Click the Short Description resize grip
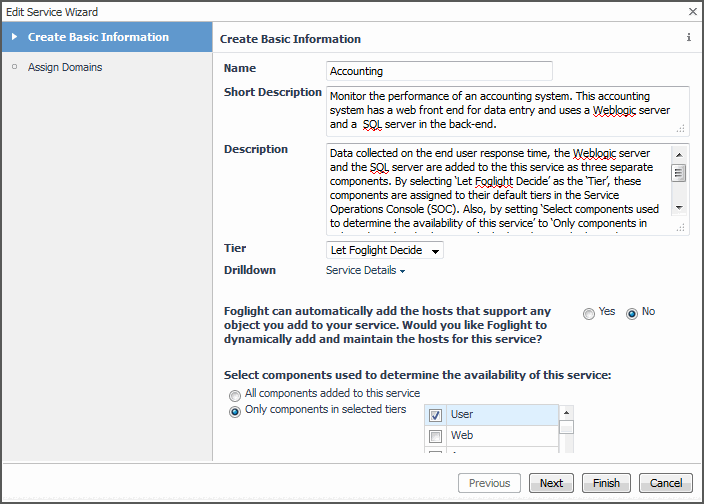 [680, 128]
